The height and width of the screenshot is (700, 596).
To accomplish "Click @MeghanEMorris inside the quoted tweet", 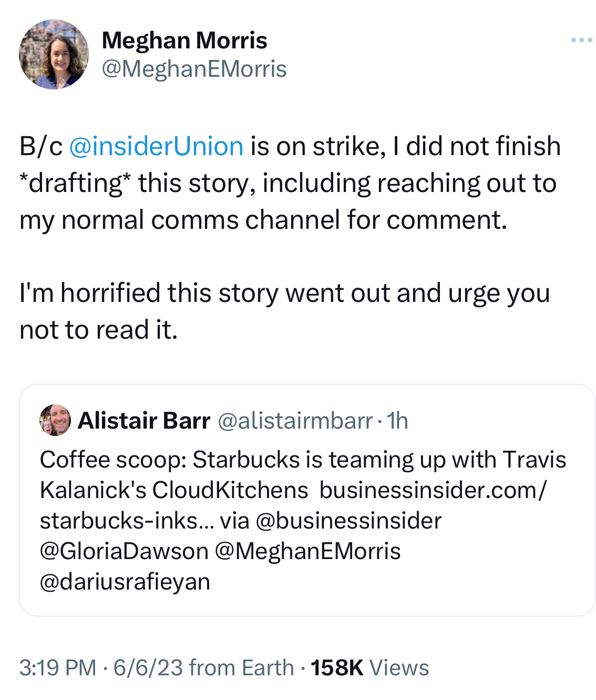I will (308, 552).
